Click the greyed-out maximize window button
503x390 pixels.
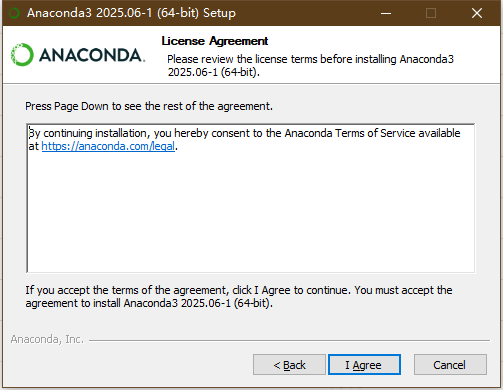(x=431, y=13)
